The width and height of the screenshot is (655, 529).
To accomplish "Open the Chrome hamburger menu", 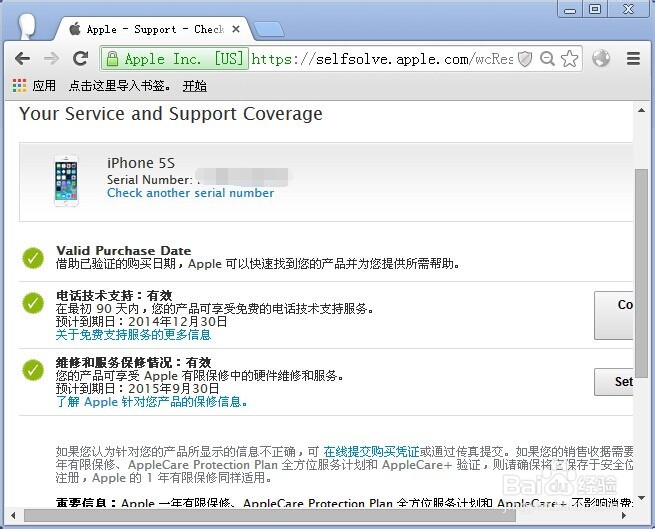I will [x=633, y=58].
